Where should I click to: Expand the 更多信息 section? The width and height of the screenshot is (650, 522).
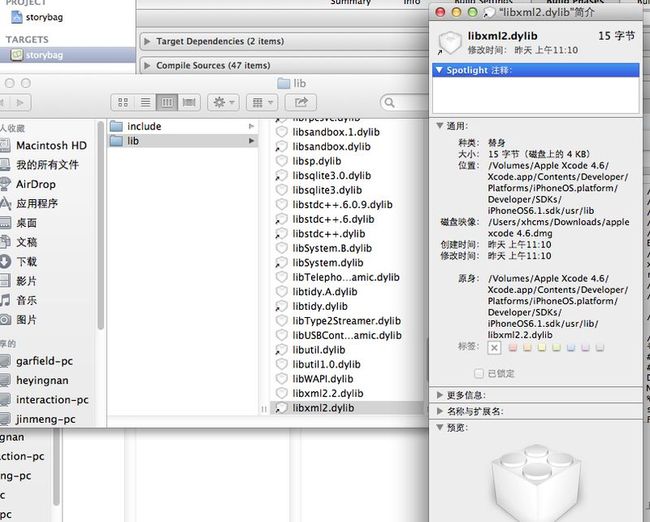pos(440,395)
